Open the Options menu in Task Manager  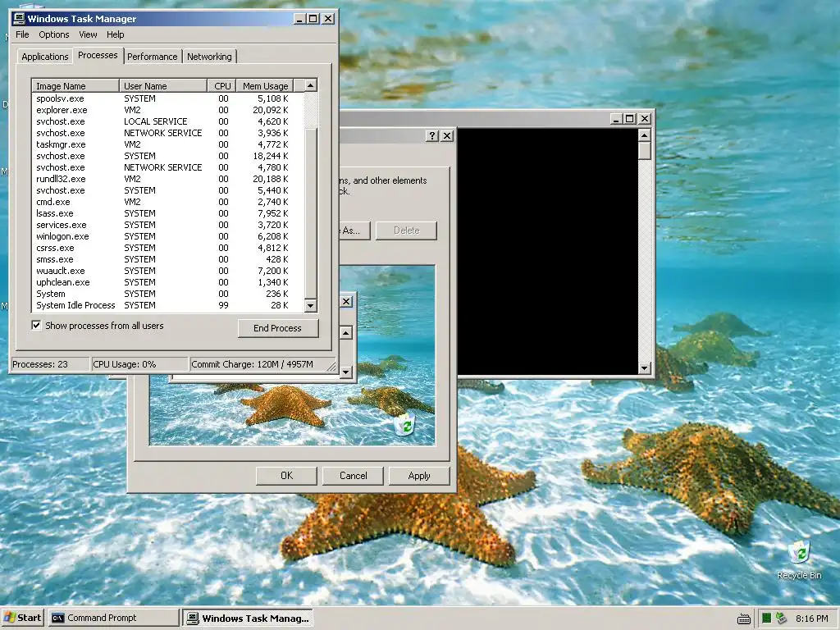(x=53, y=34)
